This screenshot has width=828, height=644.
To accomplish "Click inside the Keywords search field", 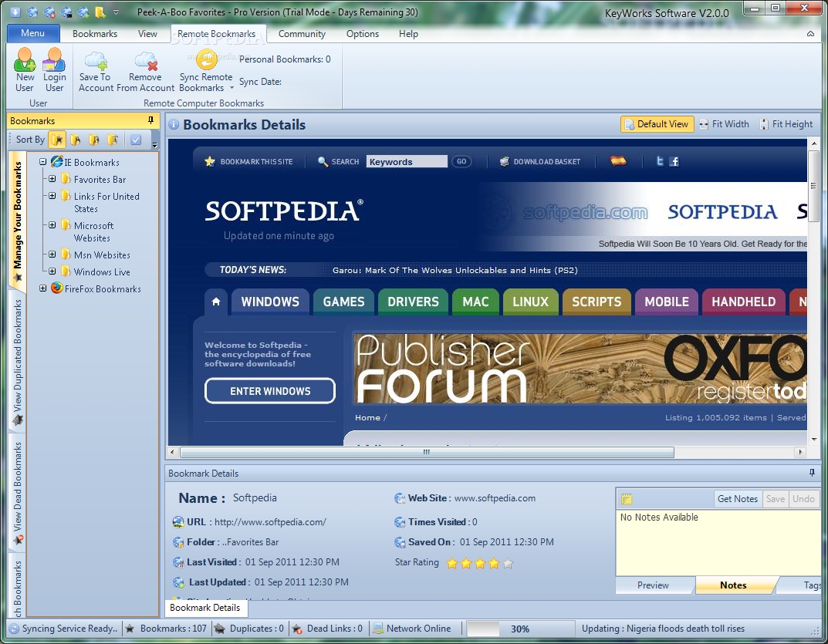I will [x=407, y=161].
